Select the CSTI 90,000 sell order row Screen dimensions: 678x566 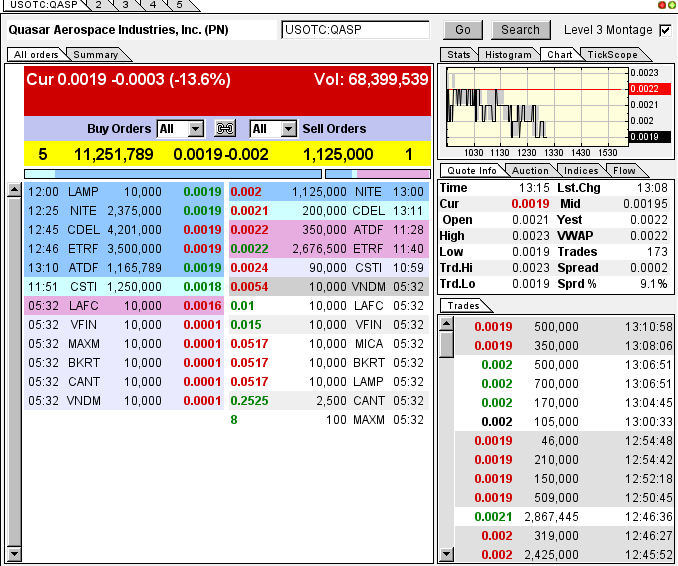[x=329, y=268]
